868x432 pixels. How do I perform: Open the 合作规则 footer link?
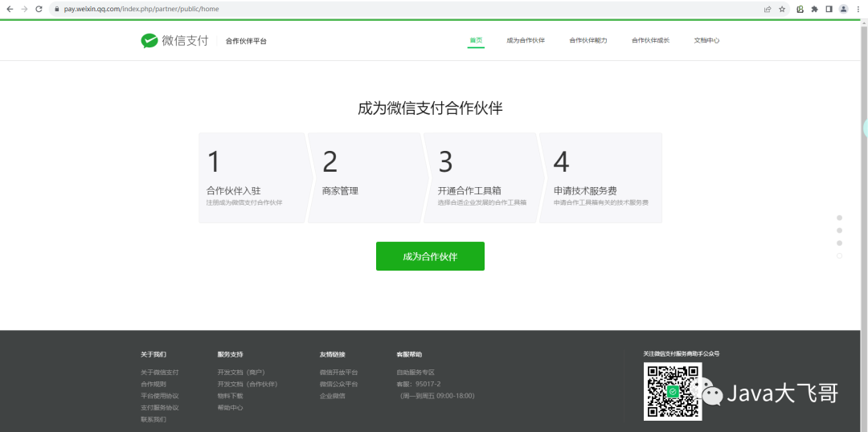click(x=154, y=384)
